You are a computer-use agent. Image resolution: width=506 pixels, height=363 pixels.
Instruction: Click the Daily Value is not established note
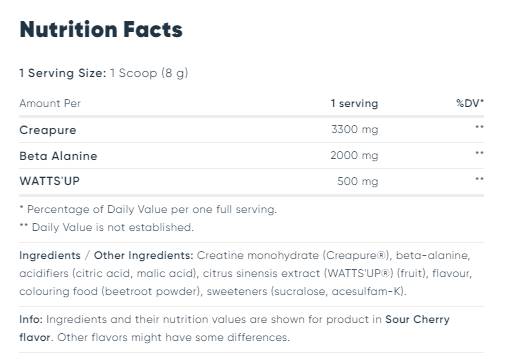[106, 227]
